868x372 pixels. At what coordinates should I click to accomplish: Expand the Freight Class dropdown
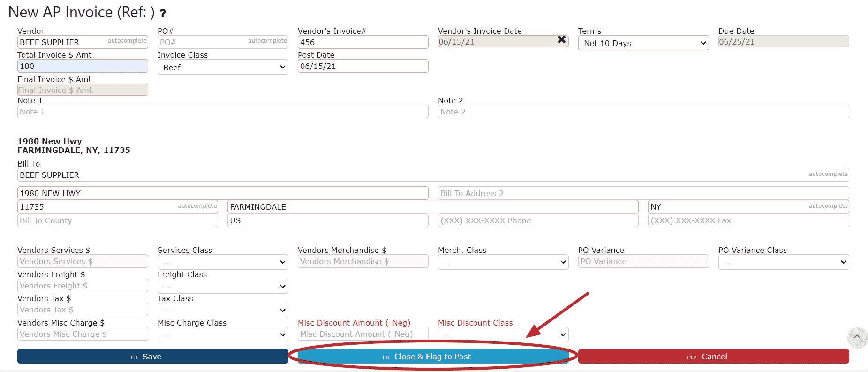point(223,286)
